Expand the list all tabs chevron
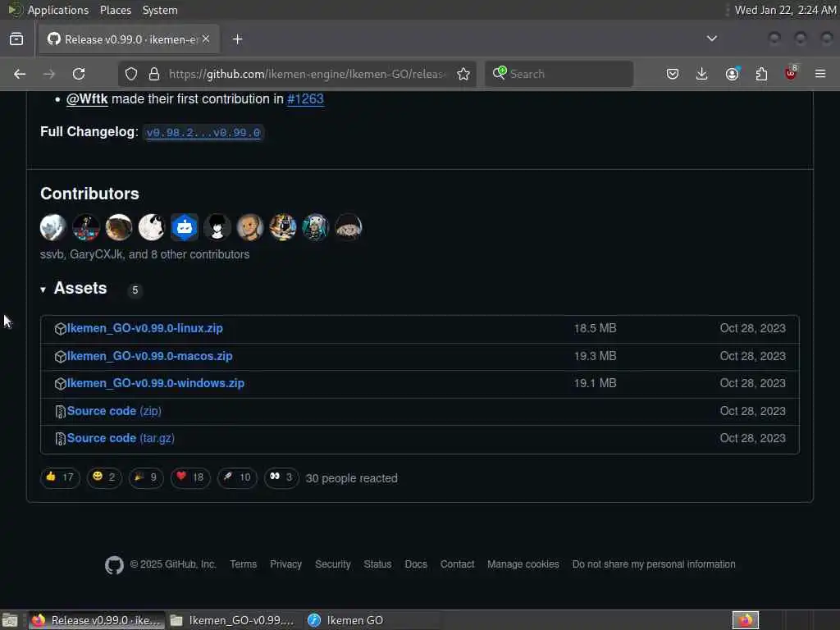 pyautogui.click(x=712, y=39)
